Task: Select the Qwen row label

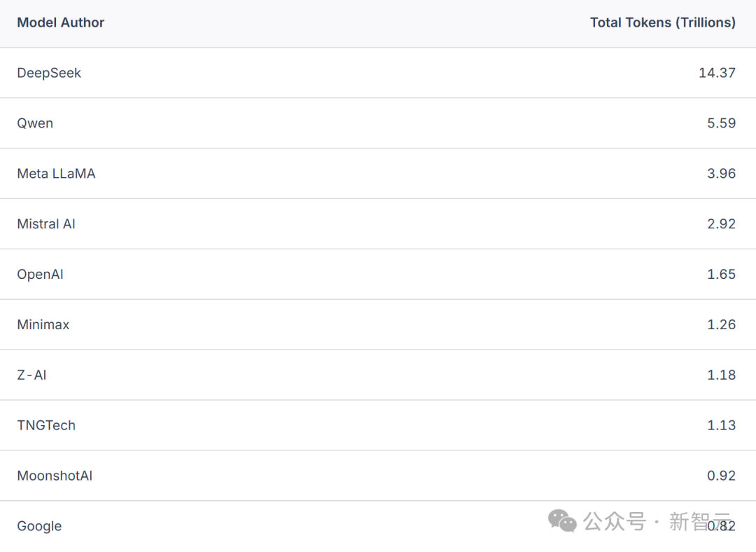Action: tap(35, 123)
